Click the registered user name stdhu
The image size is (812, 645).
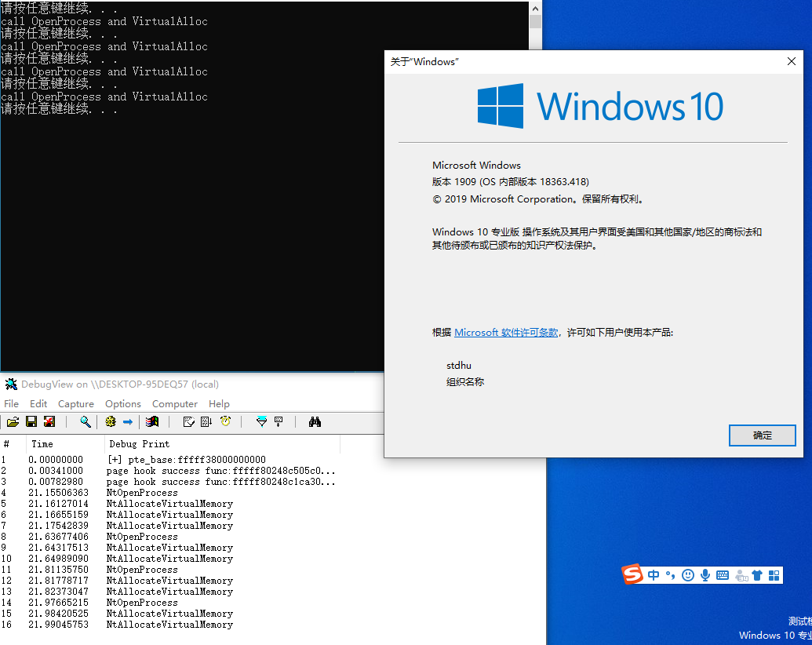459,366
